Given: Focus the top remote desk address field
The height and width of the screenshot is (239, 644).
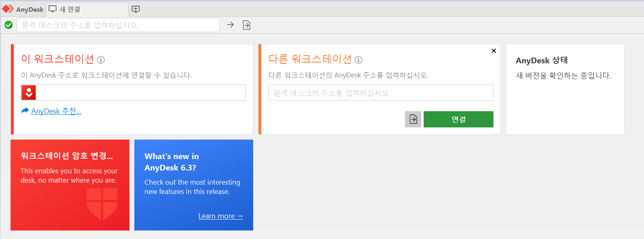Looking at the screenshot, I should [x=118, y=25].
